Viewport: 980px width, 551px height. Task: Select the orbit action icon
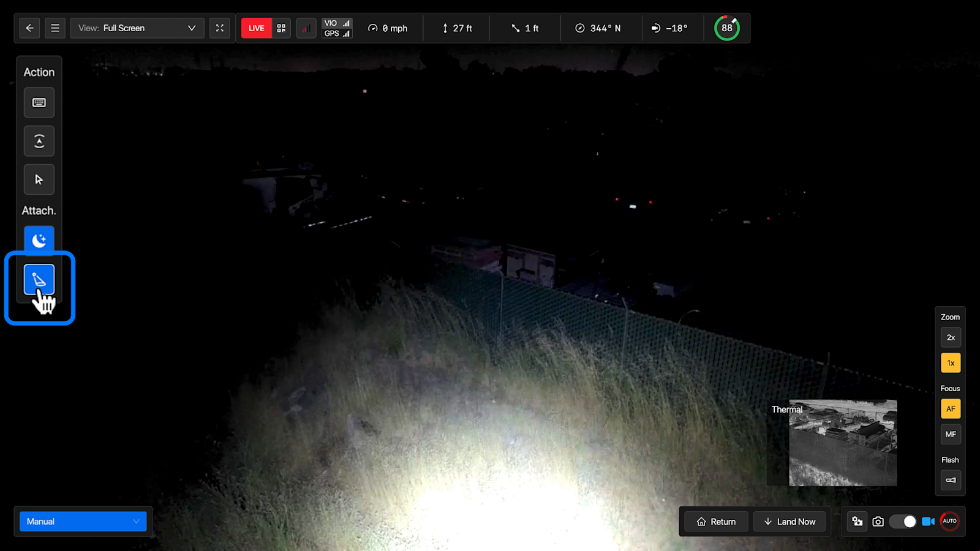pyautogui.click(x=39, y=141)
